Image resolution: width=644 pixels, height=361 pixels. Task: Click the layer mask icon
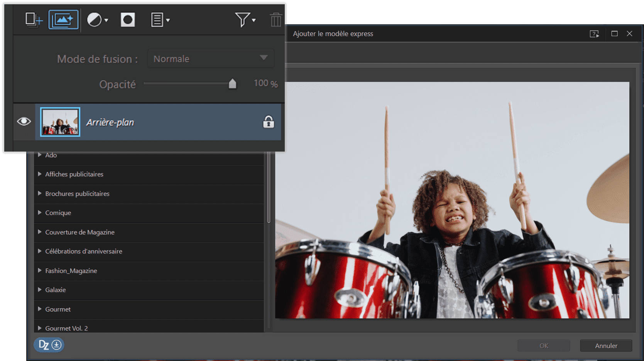128,20
